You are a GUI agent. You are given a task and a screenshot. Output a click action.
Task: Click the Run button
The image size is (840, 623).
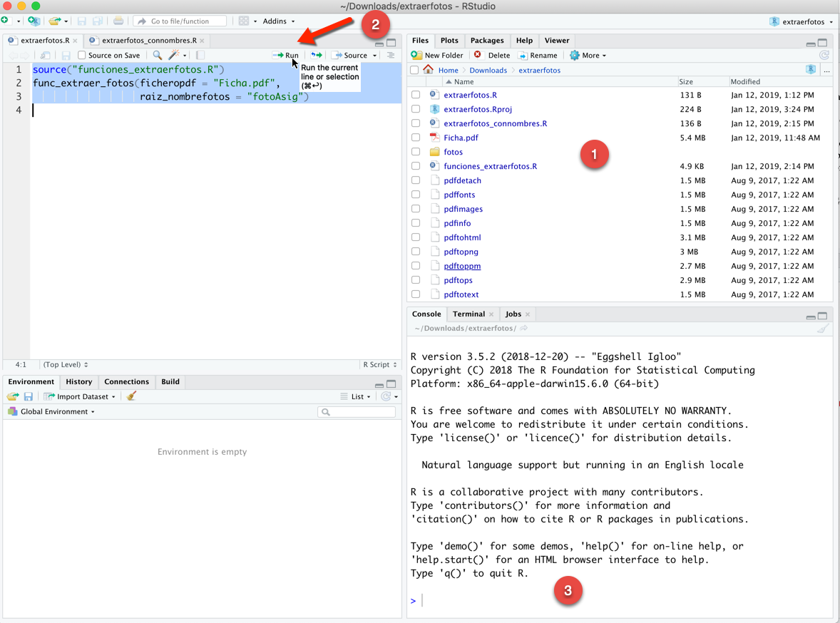coord(285,55)
